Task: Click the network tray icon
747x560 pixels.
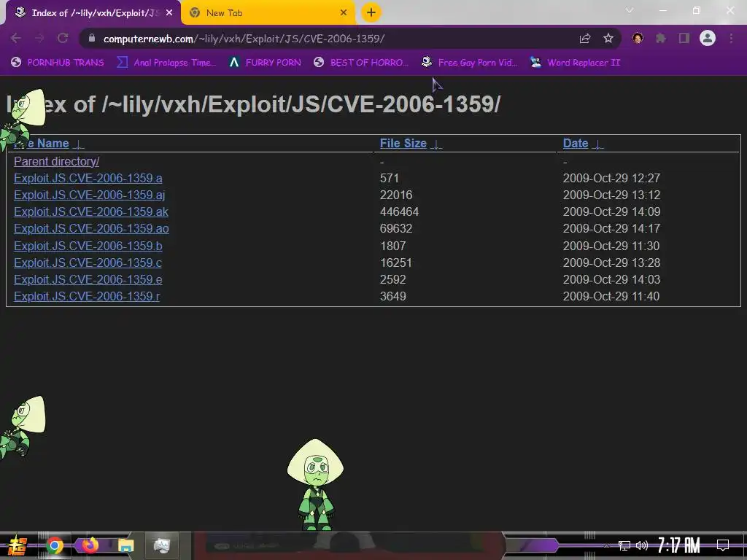Action: pyautogui.click(x=624, y=545)
